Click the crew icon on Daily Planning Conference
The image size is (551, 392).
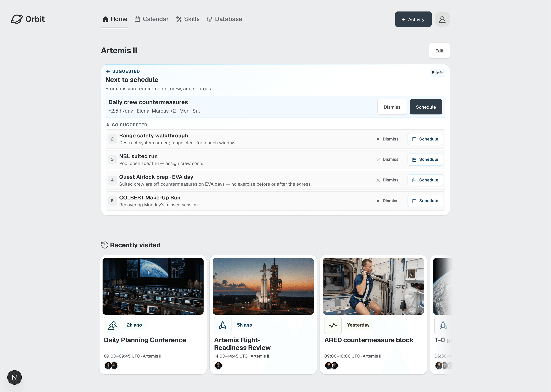click(x=112, y=325)
